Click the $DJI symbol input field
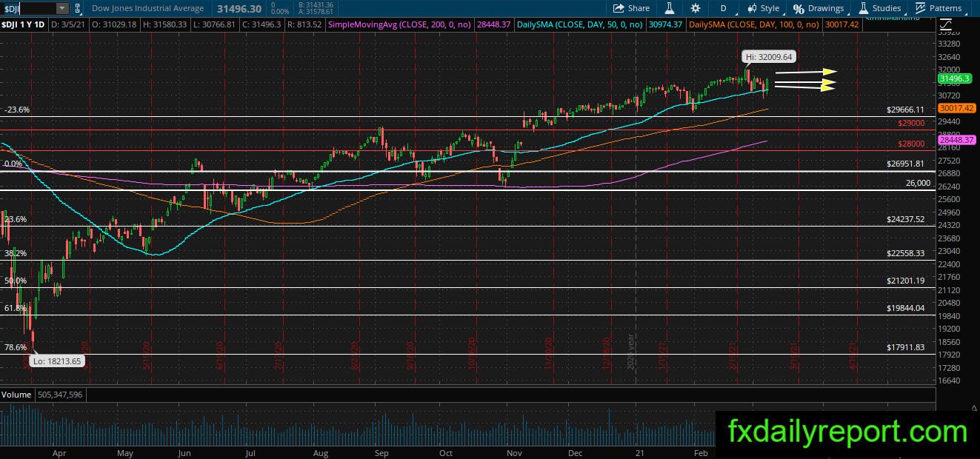Image resolution: width=980 pixels, height=459 pixels. 28,8
